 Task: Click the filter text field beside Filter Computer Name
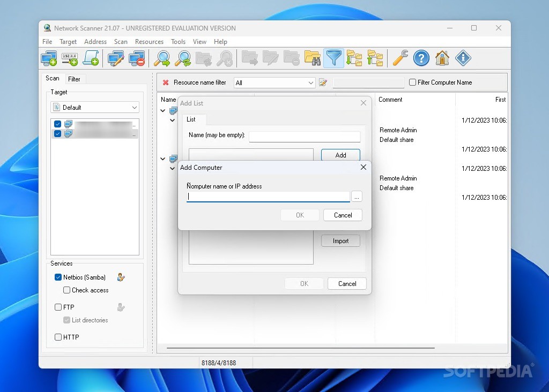click(368, 82)
